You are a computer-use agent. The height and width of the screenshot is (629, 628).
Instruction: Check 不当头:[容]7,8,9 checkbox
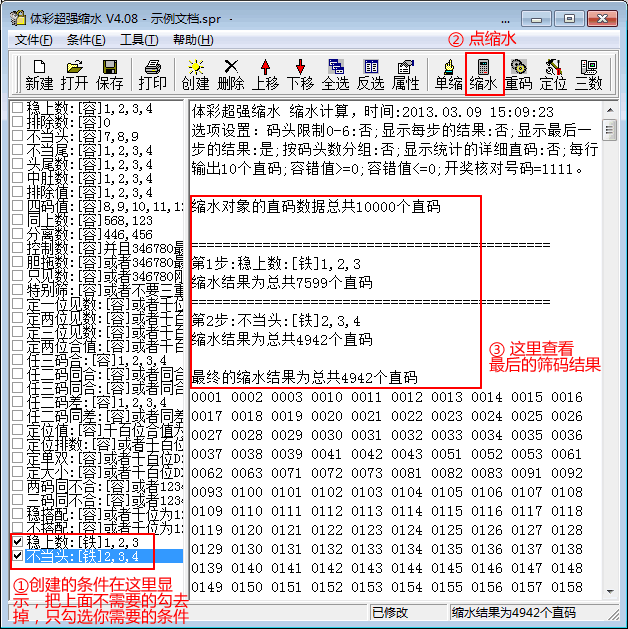pos(17,136)
